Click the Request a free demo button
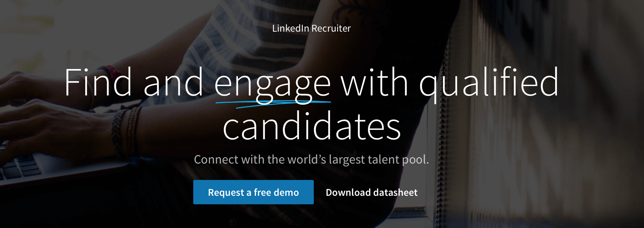Image resolution: width=644 pixels, height=228 pixels. pyautogui.click(x=253, y=192)
